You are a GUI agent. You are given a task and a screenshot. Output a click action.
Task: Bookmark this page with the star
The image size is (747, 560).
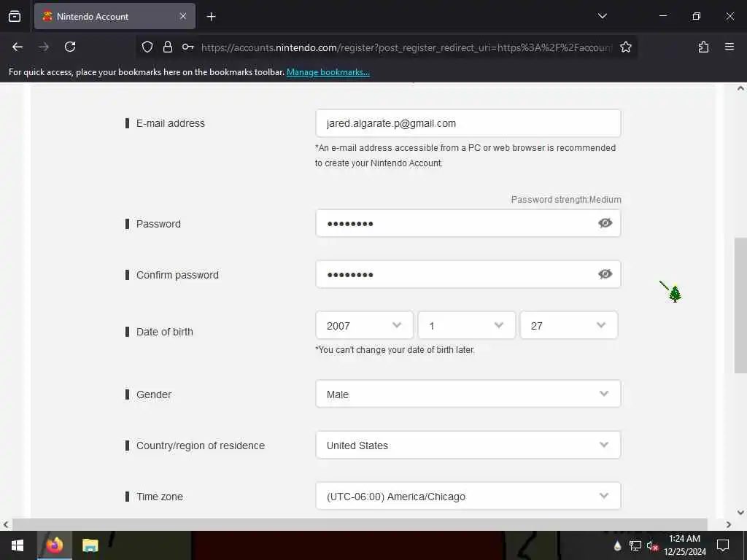(x=625, y=47)
